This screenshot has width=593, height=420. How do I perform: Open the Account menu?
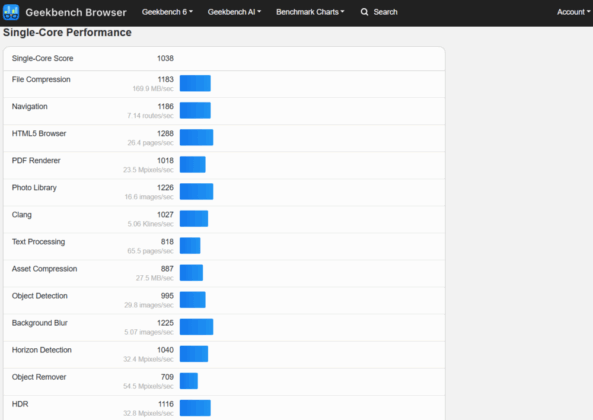tap(573, 12)
